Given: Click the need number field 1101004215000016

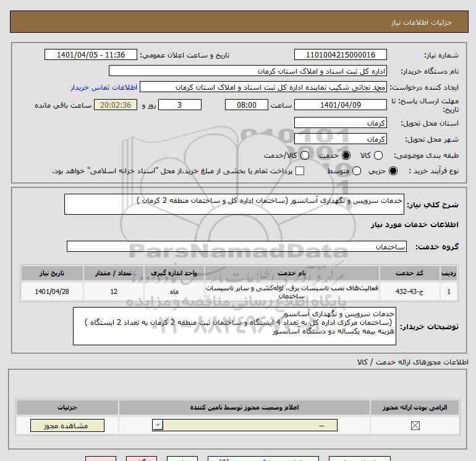Looking at the screenshot, I should 340,54.
